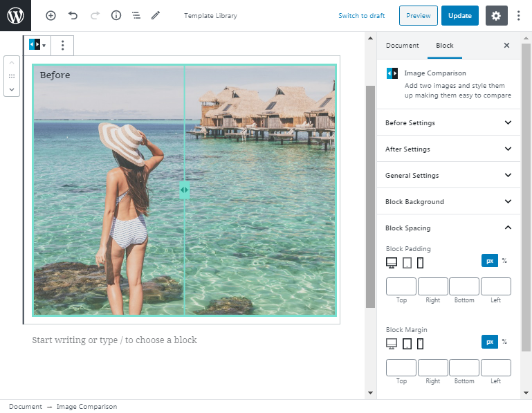Click the pencil tools icon

tap(156, 15)
